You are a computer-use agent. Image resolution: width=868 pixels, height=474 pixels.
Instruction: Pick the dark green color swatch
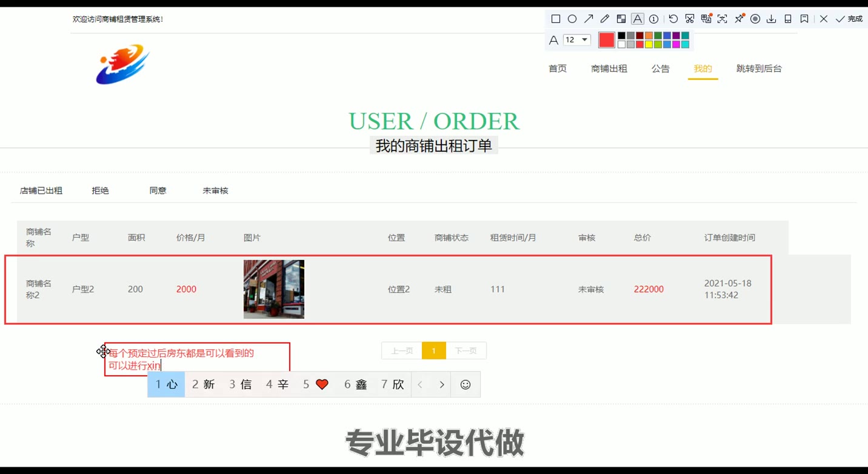pyautogui.click(x=658, y=36)
